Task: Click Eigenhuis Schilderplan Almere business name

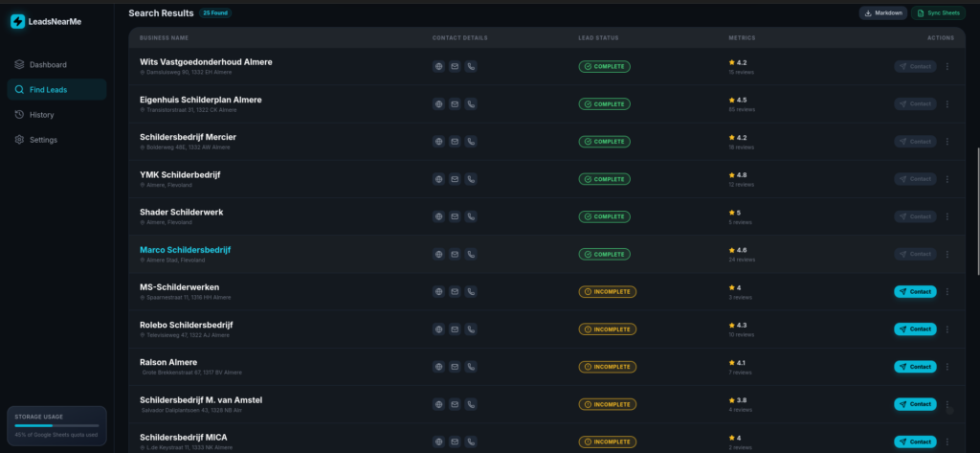Action: point(201,100)
